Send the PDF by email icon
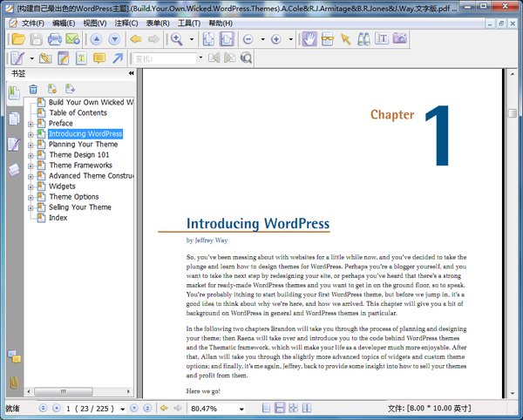Viewport: 523px width, 420px height. 72,39
